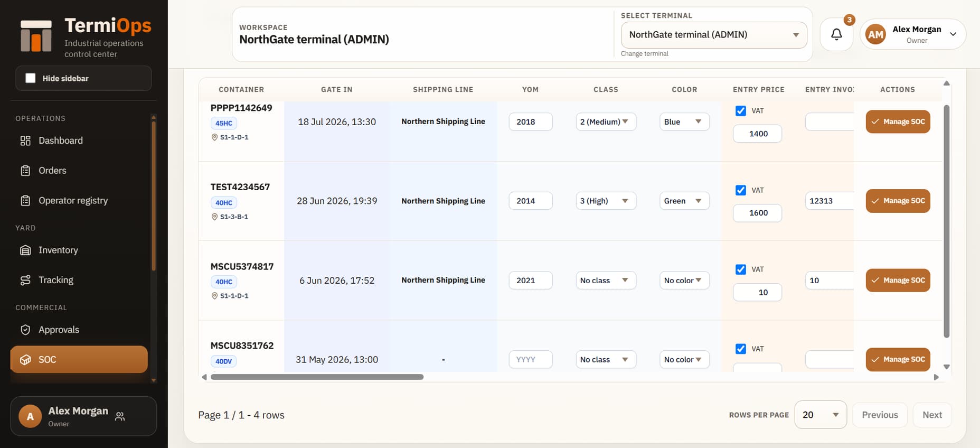The image size is (980, 448).
Task: Click the users icon beside Alex Morgan
Action: click(120, 416)
